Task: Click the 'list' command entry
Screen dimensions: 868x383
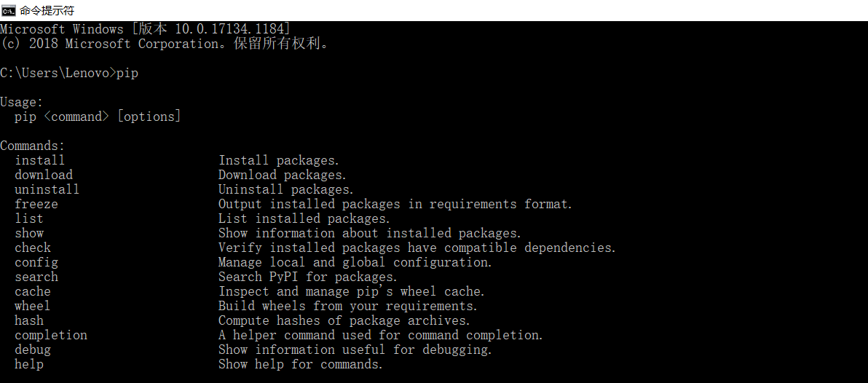Action: 29,218
